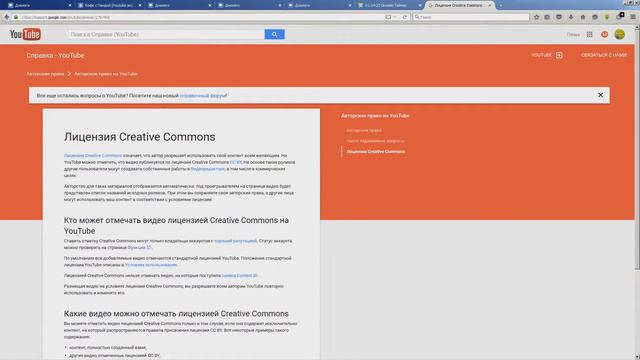Viewport: 640px width, 360px height.
Task: Click the Pocket icon in the toolbar
Action: [559, 17]
